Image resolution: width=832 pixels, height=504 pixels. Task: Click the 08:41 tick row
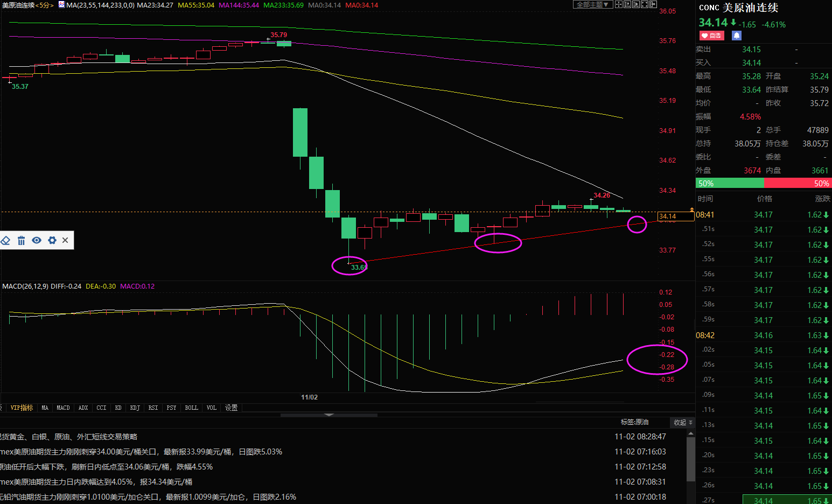pyautogui.click(x=764, y=214)
